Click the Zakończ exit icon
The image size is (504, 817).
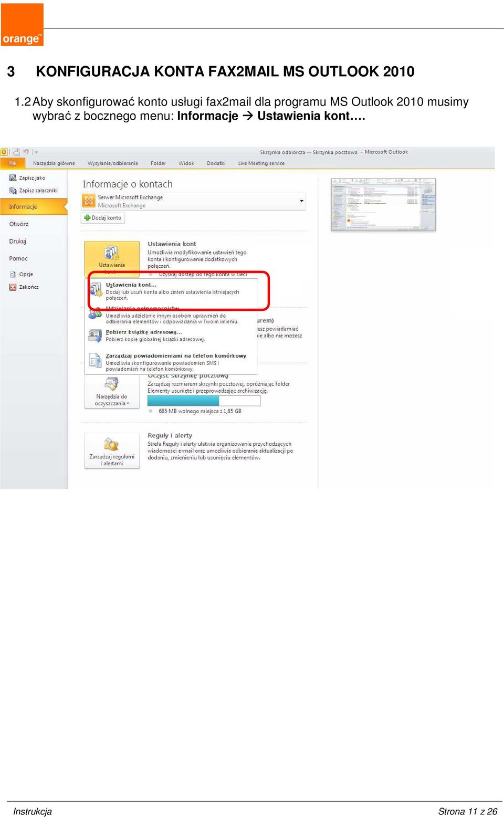(13, 287)
